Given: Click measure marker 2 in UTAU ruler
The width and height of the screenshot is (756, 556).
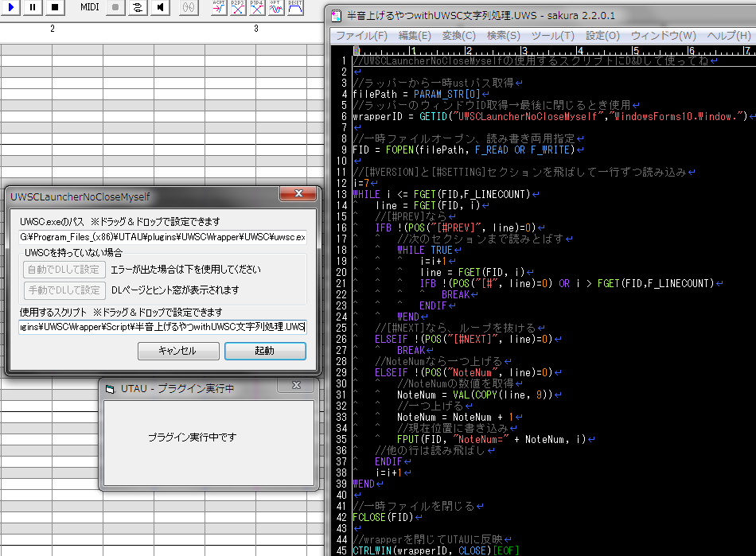Looking at the screenshot, I should coord(53,29).
